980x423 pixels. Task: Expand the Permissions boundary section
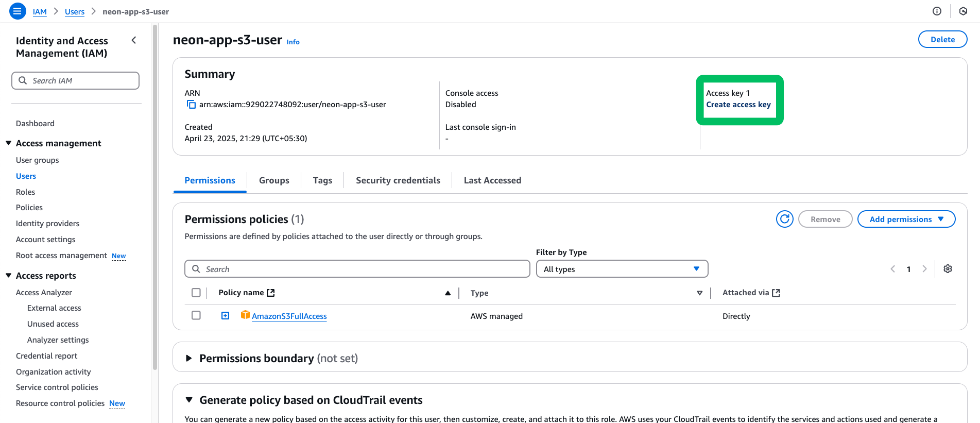(x=189, y=358)
